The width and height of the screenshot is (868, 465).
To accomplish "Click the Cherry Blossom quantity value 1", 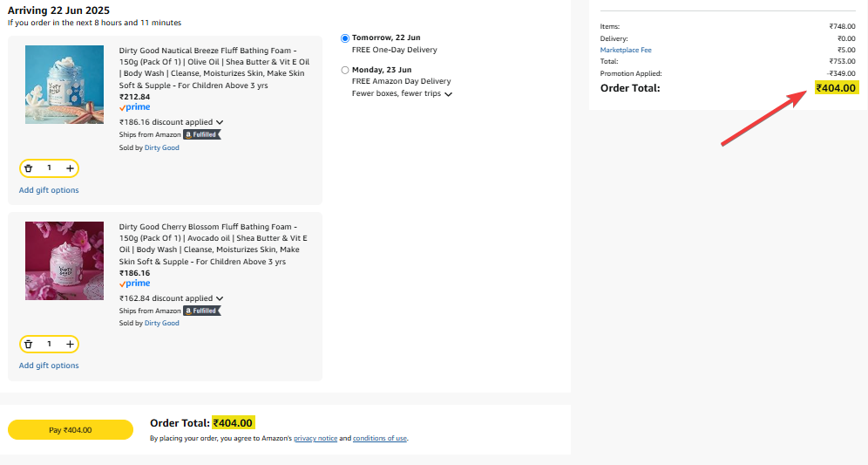I will tap(50, 345).
